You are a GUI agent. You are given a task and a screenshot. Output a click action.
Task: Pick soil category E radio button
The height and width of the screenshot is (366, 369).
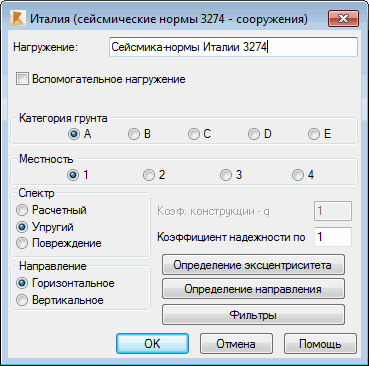(x=314, y=134)
